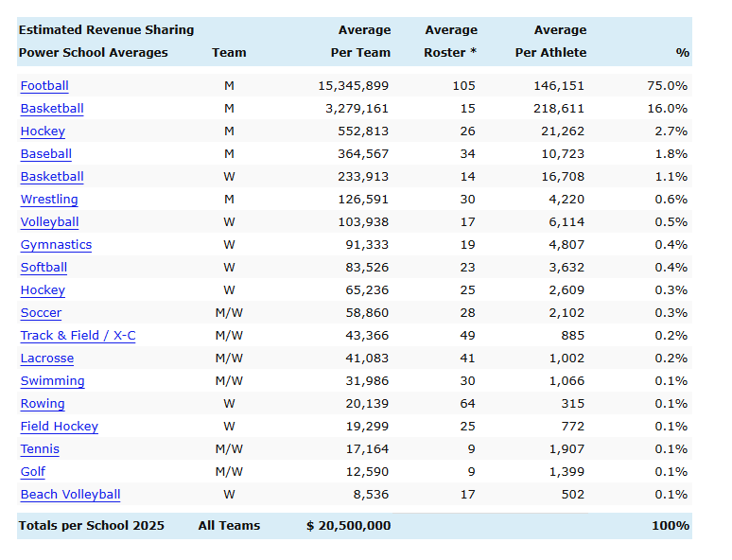Open the women's Basketball link
This screenshot has width=732, height=560.
(52, 177)
